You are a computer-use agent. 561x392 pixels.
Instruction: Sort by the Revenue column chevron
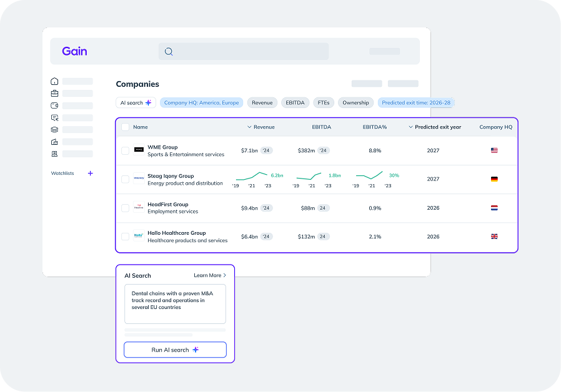pos(250,127)
